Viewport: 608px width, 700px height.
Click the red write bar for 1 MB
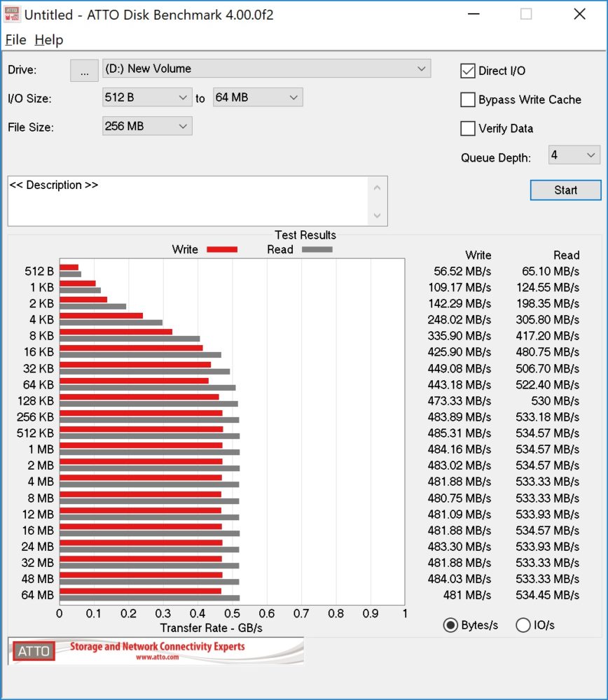(x=141, y=445)
